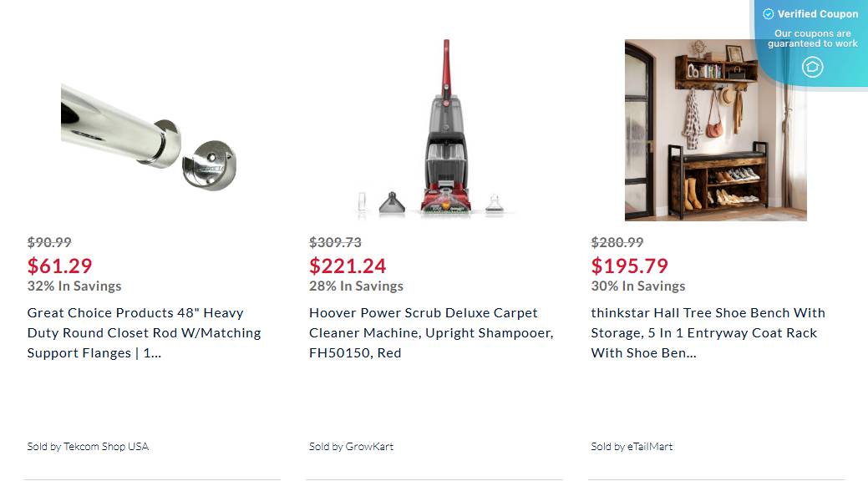Open the Hoover Power Scrub Deluxe listing
The image size is (868, 481).
(431, 332)
